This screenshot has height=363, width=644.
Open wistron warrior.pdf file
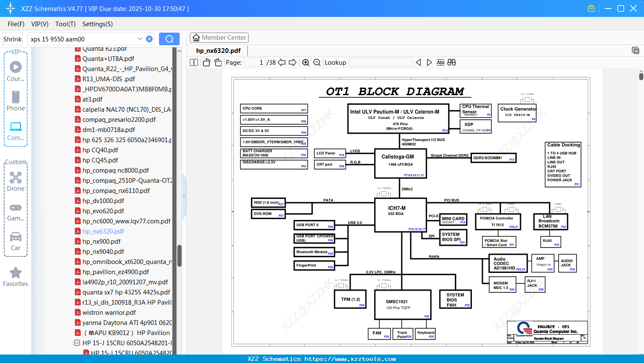coord(109,313)
